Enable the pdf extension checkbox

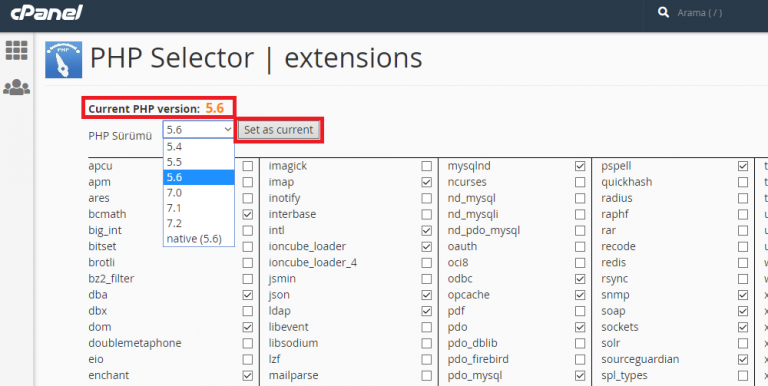tap(580, 311)
